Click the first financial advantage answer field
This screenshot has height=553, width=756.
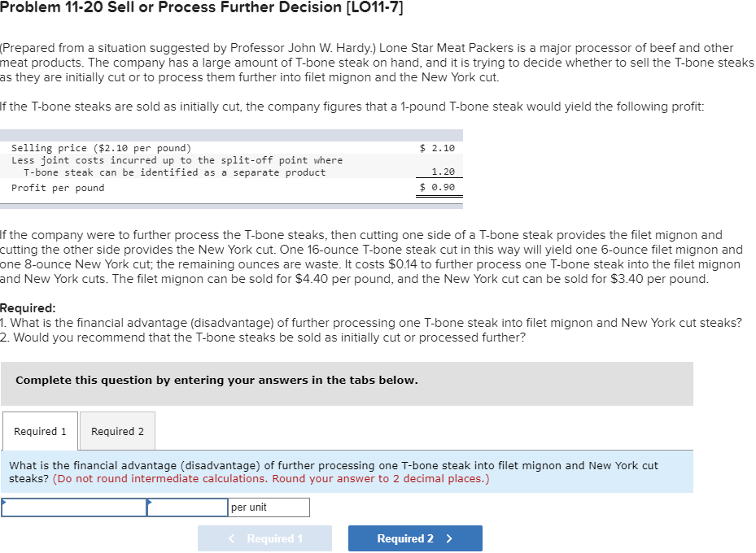[x=73, y=507]
